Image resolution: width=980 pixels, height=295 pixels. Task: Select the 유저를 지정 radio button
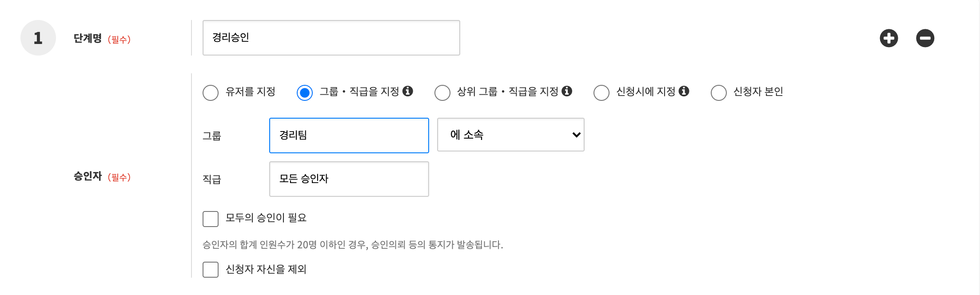tap(211, 93)
